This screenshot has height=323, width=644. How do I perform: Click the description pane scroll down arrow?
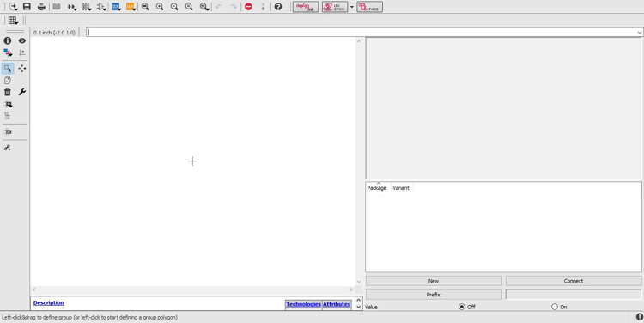[x=359, y=307]
